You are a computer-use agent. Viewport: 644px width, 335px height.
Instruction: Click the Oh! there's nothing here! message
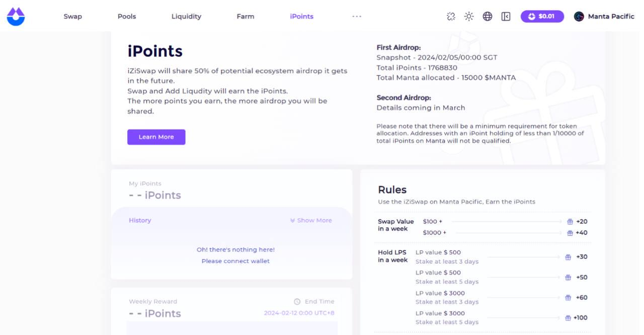point(235,249)
